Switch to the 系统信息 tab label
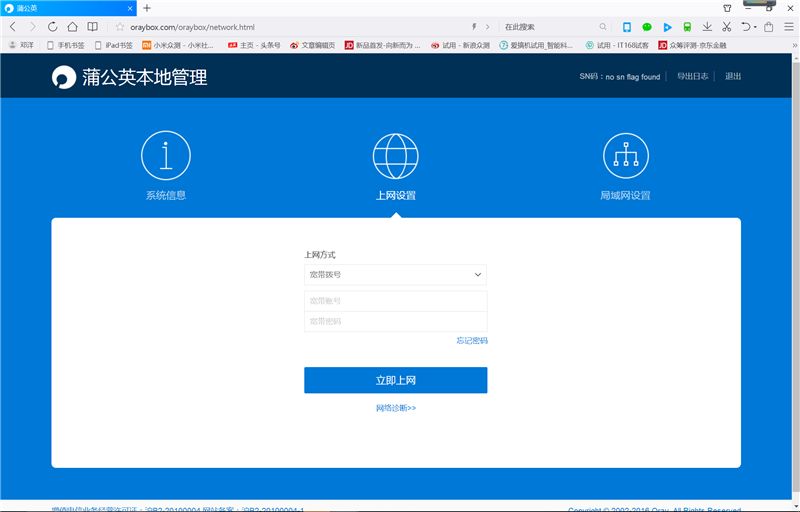This screenshot has width=800, height=512. click(x=166, y=195)
